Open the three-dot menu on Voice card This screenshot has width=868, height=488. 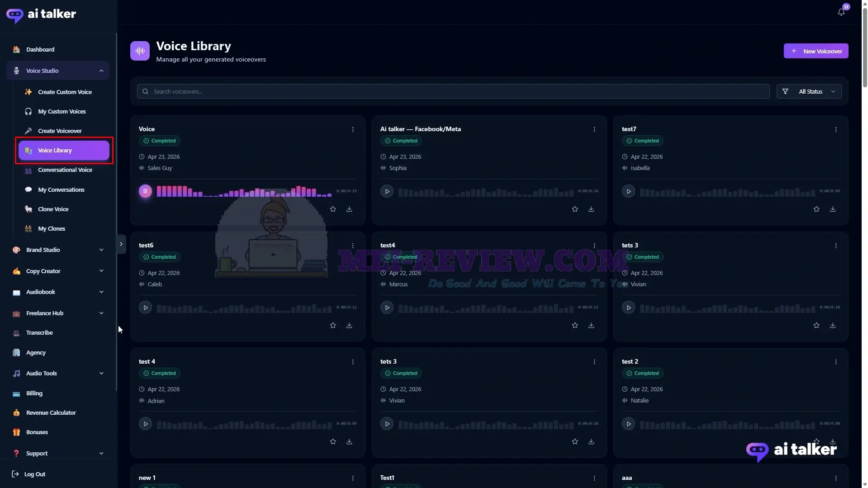click(x=353, y=129)
